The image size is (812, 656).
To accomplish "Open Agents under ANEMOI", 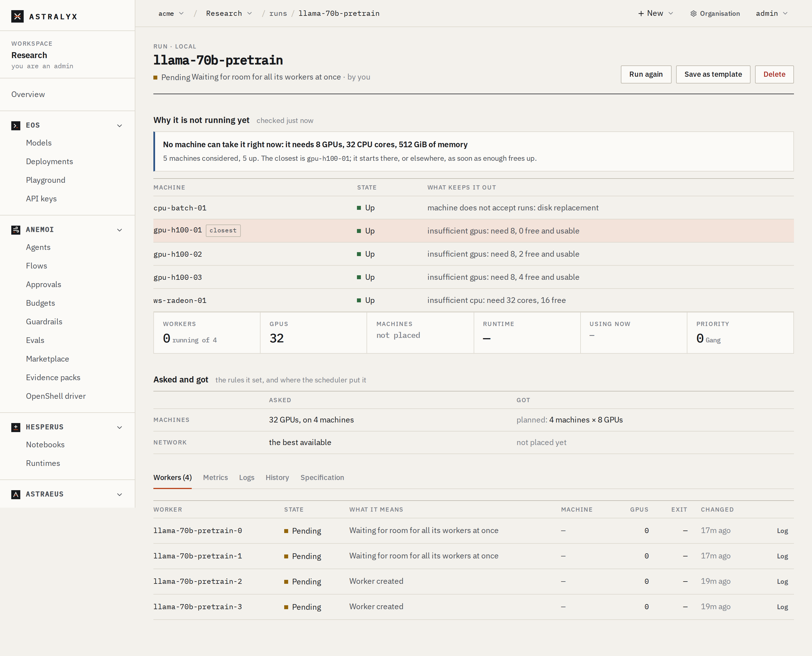I will click(x=38, y=247).
